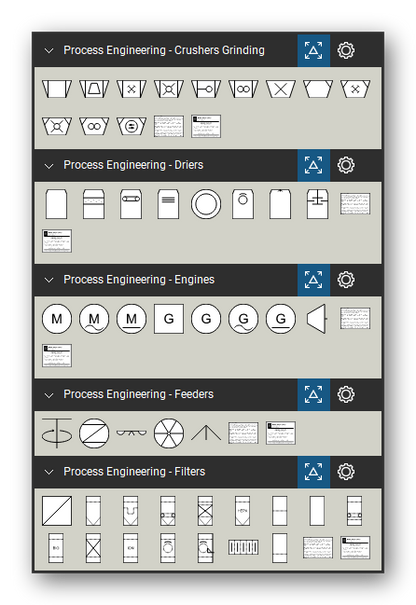Choose the rotating turntable feeder symbol
Viewport: 416px width, 605px height.
[57, 433]
